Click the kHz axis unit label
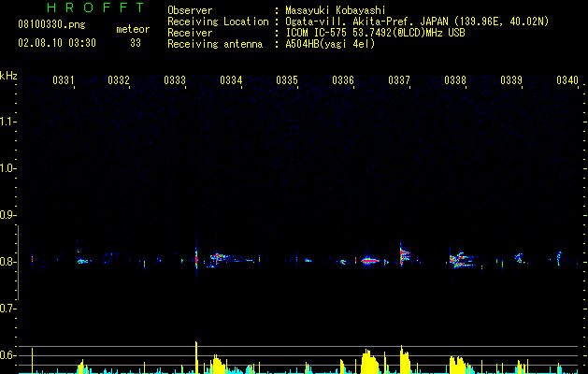This screenshot has height=374, width=588. (8, 76)
